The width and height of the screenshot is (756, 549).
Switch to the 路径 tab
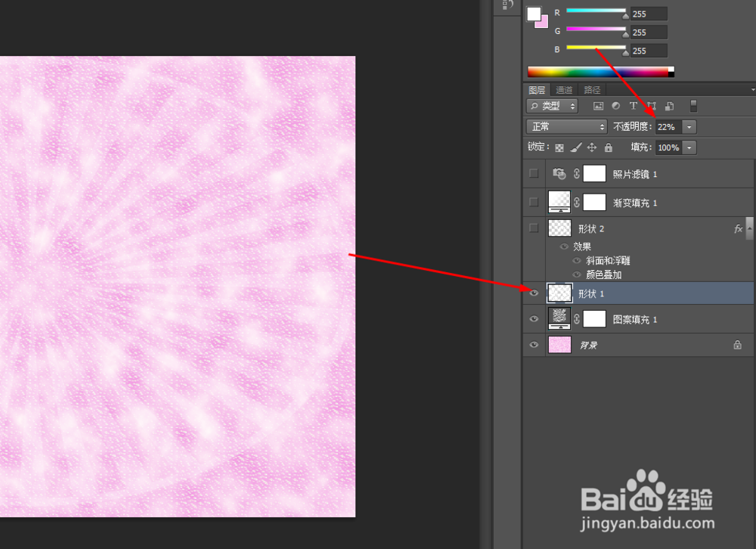[592, 90]
